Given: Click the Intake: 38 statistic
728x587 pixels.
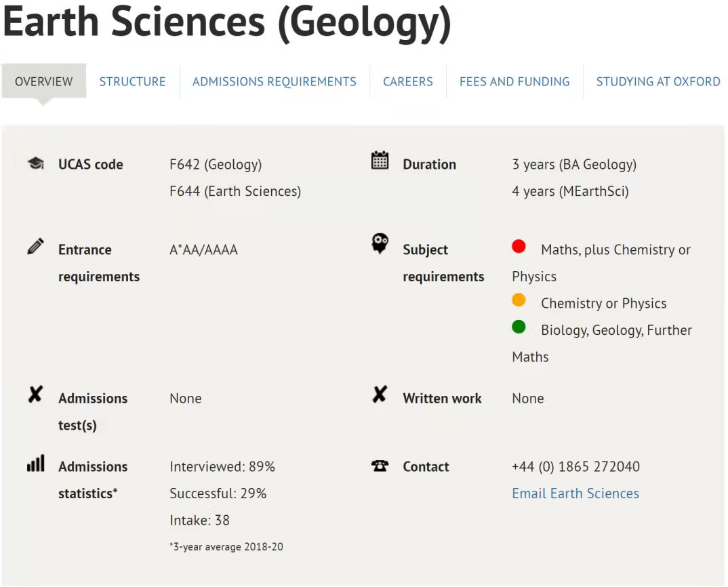Looking at the screenshot, I should (199, 520).
